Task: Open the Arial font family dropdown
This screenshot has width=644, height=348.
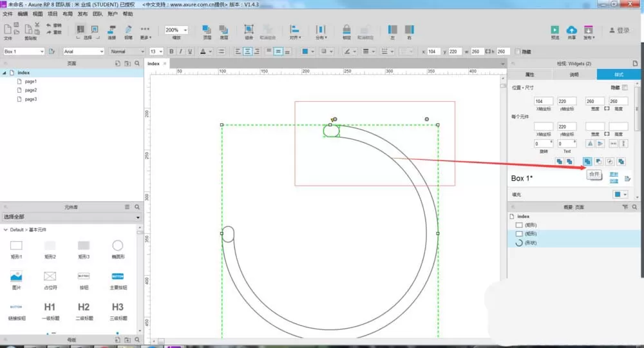Action: tap(84, 52)
